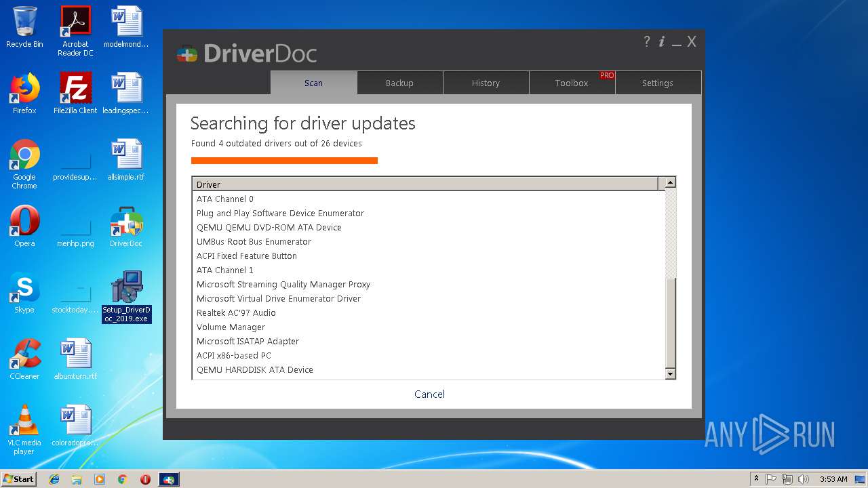Open FileZilla Client desktop shortcut
The image size is (868, 488).
point(75,94)
